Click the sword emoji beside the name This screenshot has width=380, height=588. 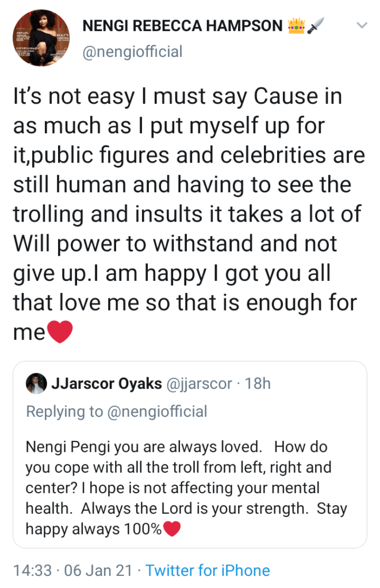316,25
